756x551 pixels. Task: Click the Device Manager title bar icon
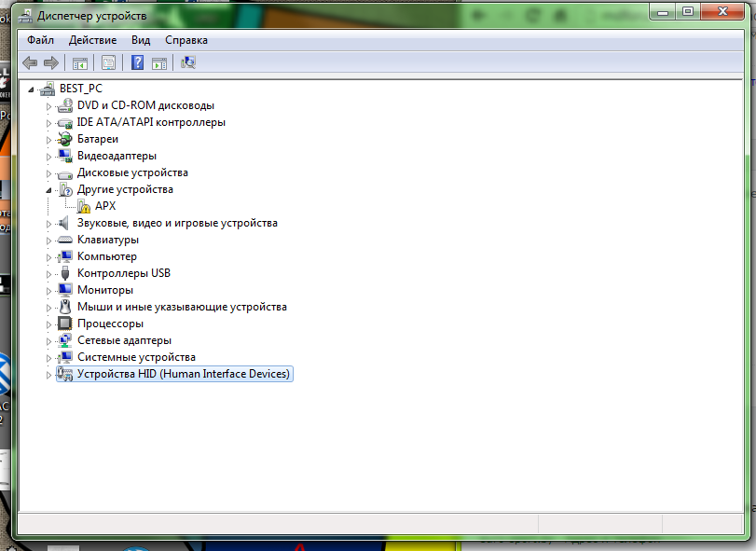click(25, 17)
